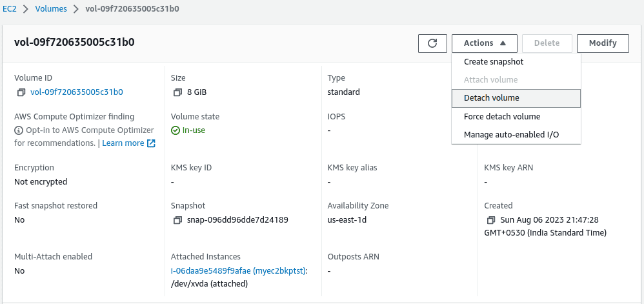Open Volumes breadcrumb link
Screen dimensions: 644x304
pos(51,8)
